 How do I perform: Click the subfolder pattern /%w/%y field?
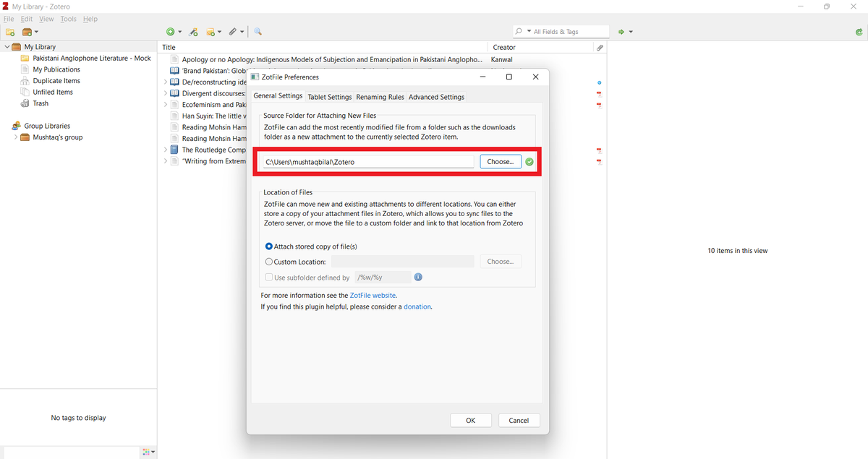pos(383,277)
